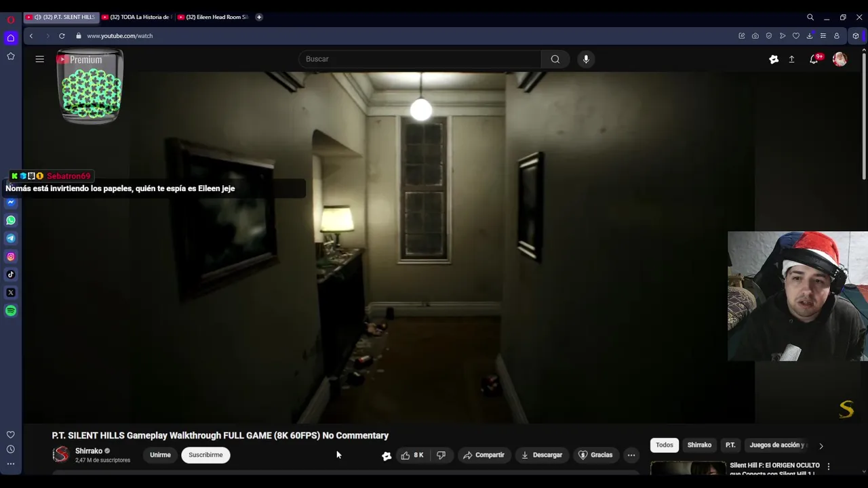This screenshot has height=488, width=868.
Task: Switch to the TODA La Historia de tab
Action: pos(138,17)
